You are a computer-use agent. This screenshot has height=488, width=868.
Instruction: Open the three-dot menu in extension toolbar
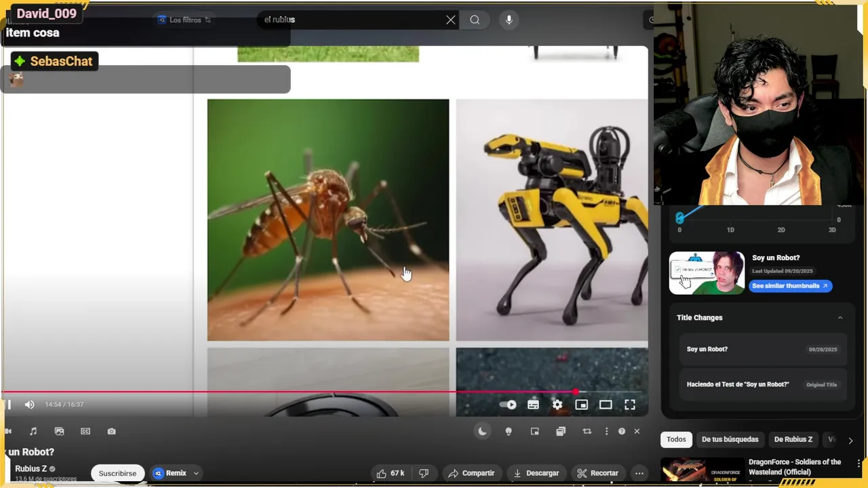pos(606,431)
